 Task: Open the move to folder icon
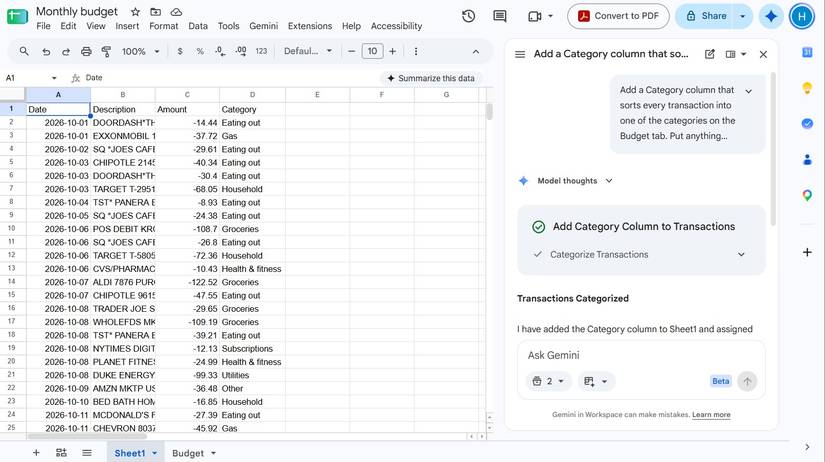(x=156, y=12)
